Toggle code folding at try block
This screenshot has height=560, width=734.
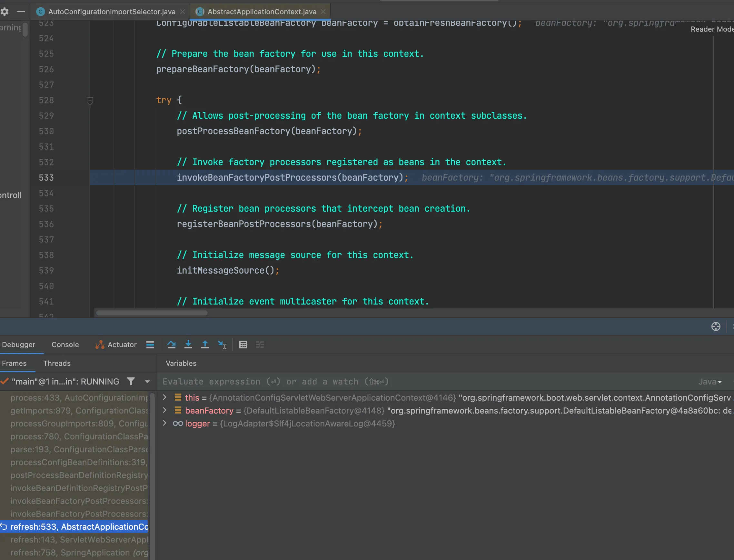click(90, 100)
